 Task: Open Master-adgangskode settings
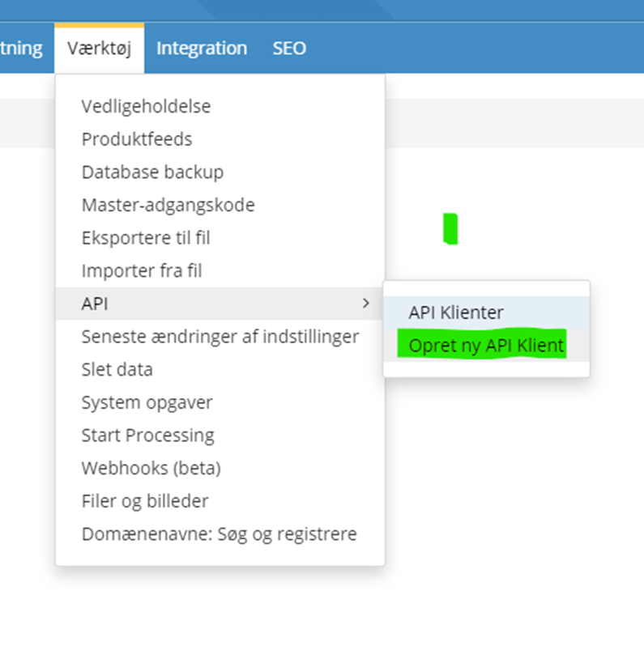tap(168, 206)
